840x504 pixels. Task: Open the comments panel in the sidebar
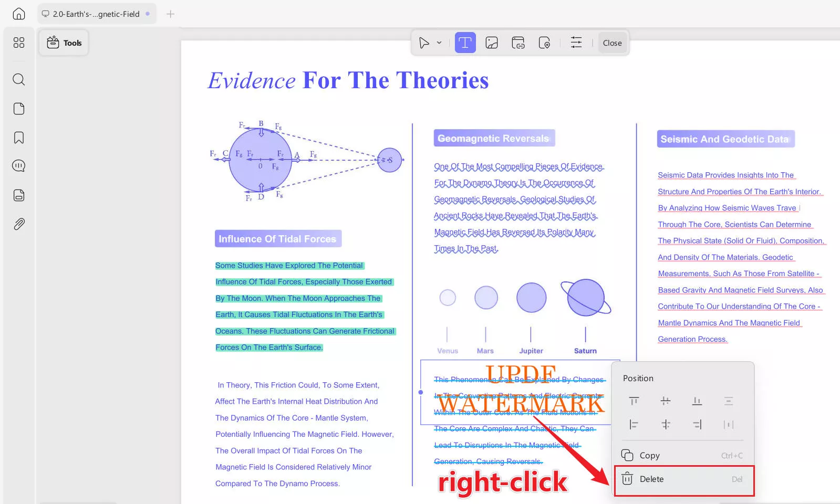[x=19, y=166]
